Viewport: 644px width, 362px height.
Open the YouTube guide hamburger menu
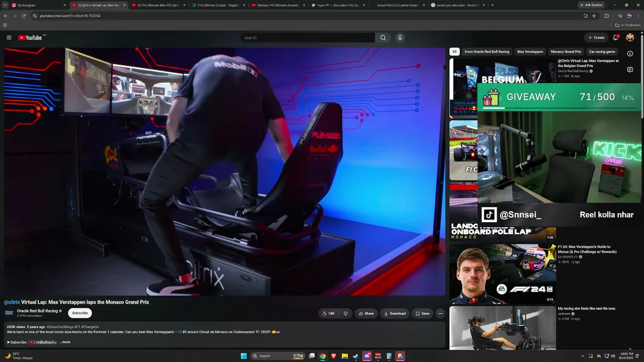9,38
